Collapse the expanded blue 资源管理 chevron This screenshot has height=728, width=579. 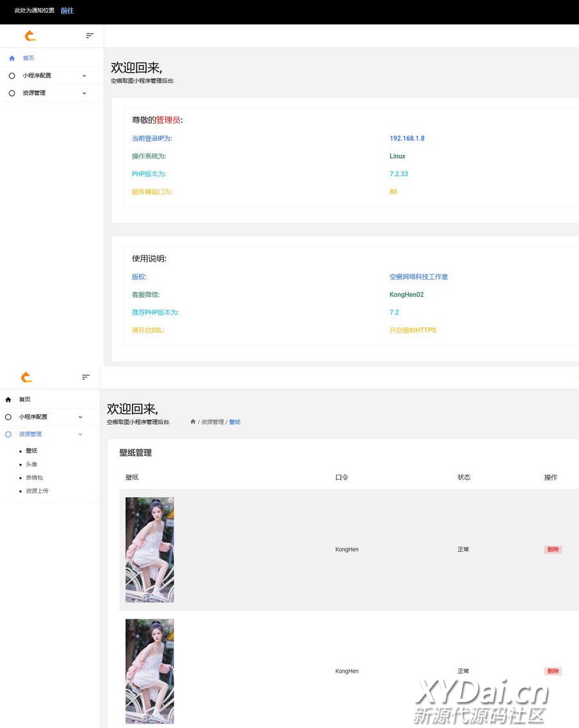click(80, 434)
